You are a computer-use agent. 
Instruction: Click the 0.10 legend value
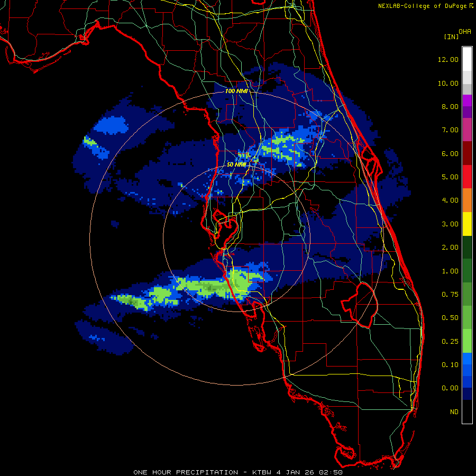pyautogui.click(x=450, y=365)
